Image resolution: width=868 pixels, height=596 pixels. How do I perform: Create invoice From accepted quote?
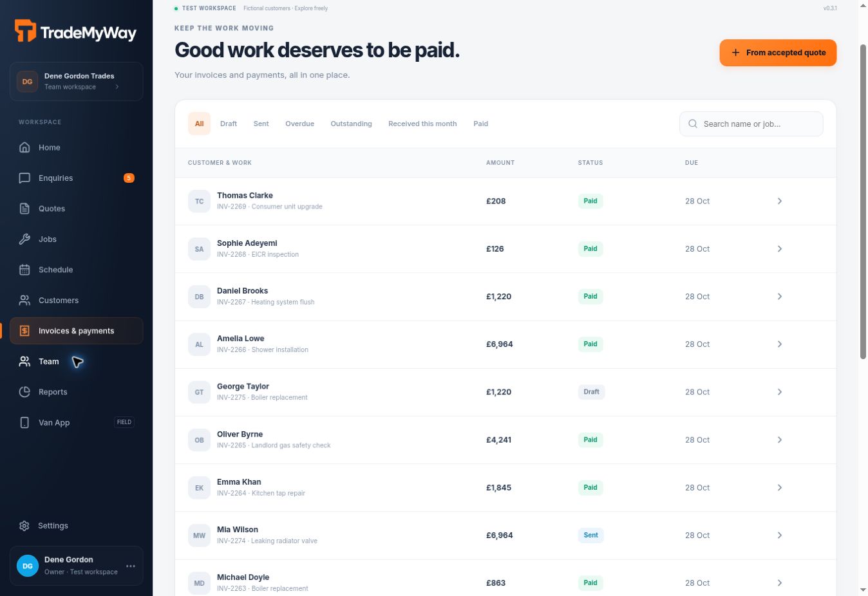tap(778, 53)
